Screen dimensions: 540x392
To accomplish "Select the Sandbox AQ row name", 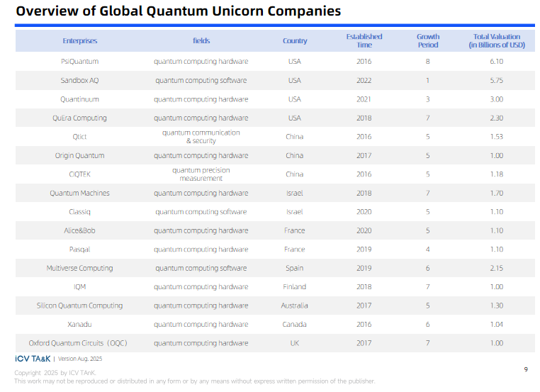I will pyautogui.click(x=80, y=81).
